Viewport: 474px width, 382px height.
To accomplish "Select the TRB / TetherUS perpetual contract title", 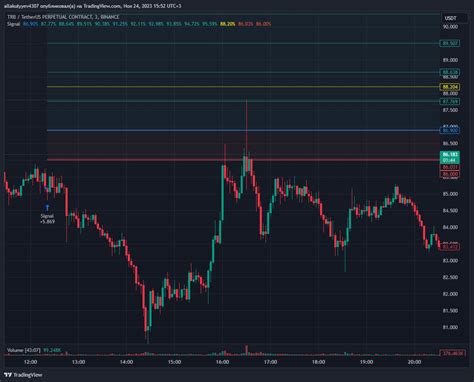I will (63, 17).
